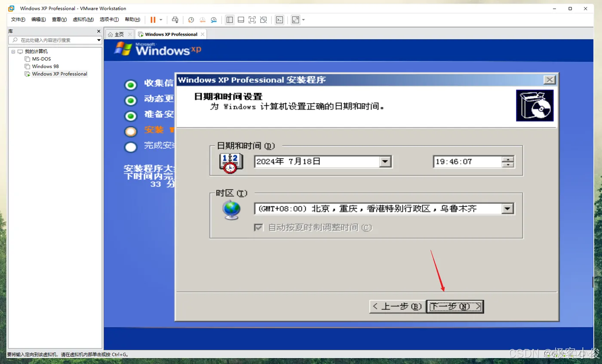The width and height of the screenshot is (602, 364).
Task: Click the Windows XP logo
Action: 158,49
